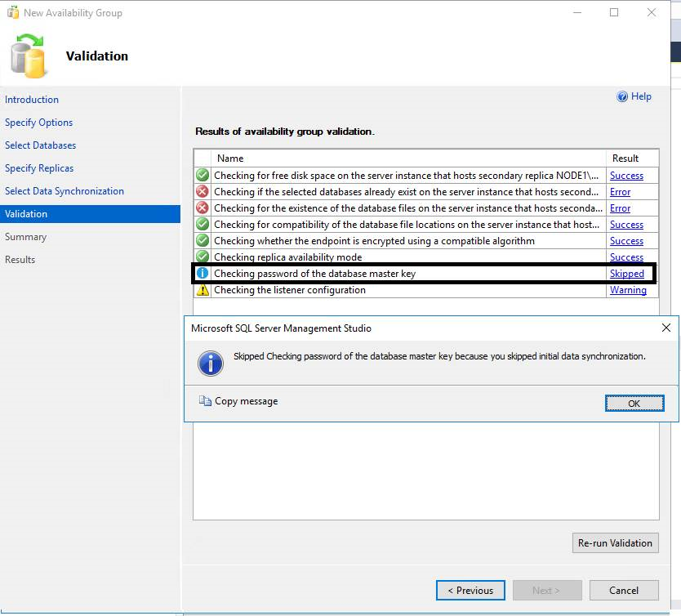Open the Help link

pos(641,96)
